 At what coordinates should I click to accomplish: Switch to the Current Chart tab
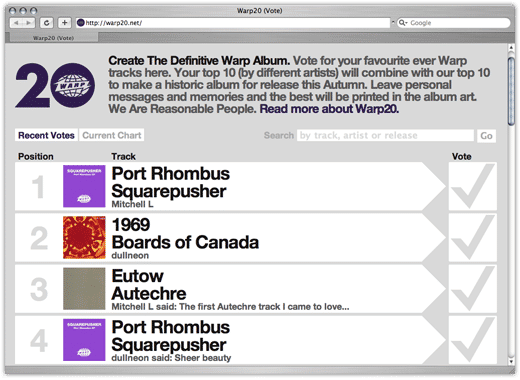pos(112,135)
